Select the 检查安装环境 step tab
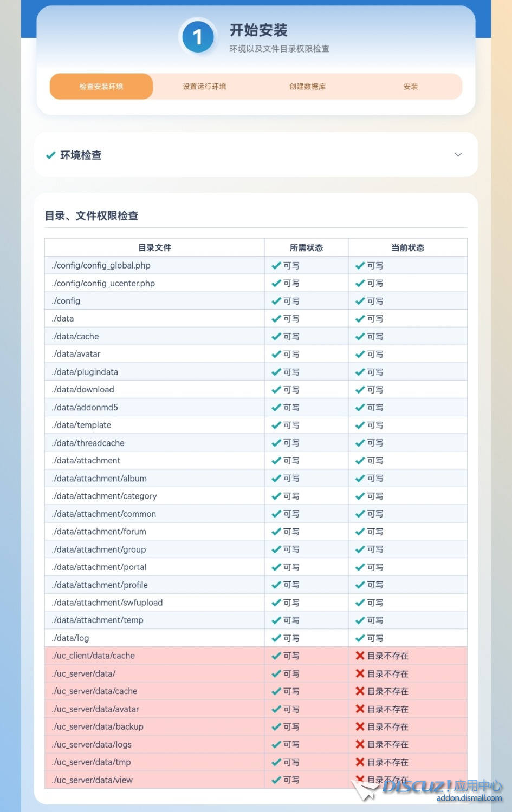The height and width of the screenshot is (812, 512). coord(101,87)
